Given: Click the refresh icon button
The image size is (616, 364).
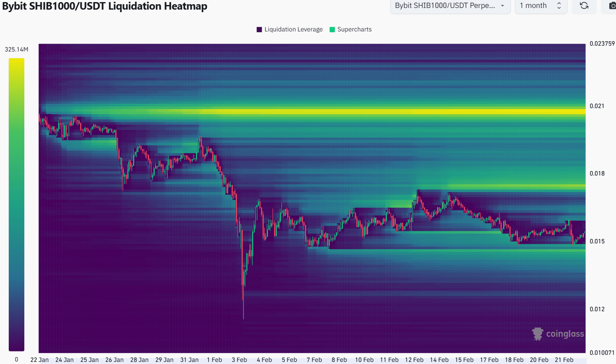Looking at the screenshot, I should (x=584, y=6).
